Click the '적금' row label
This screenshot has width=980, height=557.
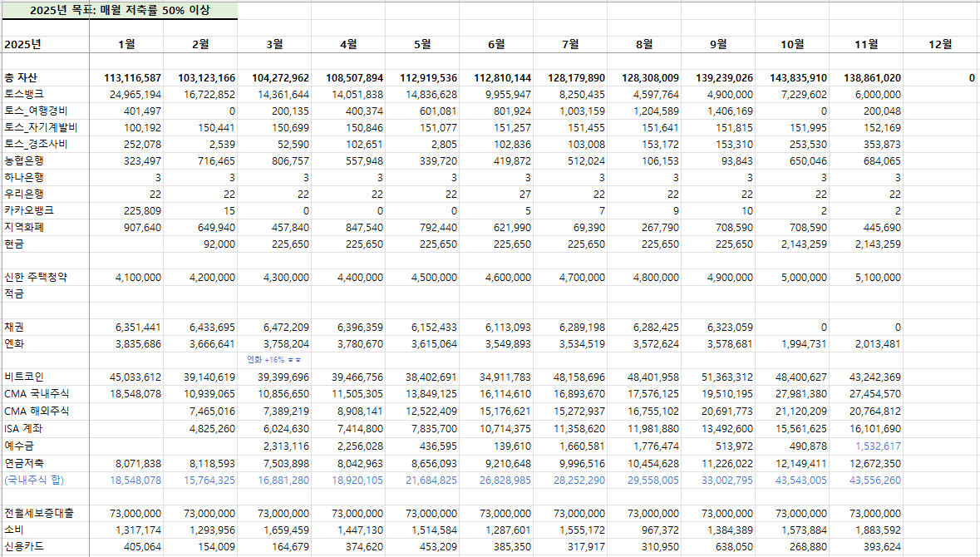tap(14, 293)
